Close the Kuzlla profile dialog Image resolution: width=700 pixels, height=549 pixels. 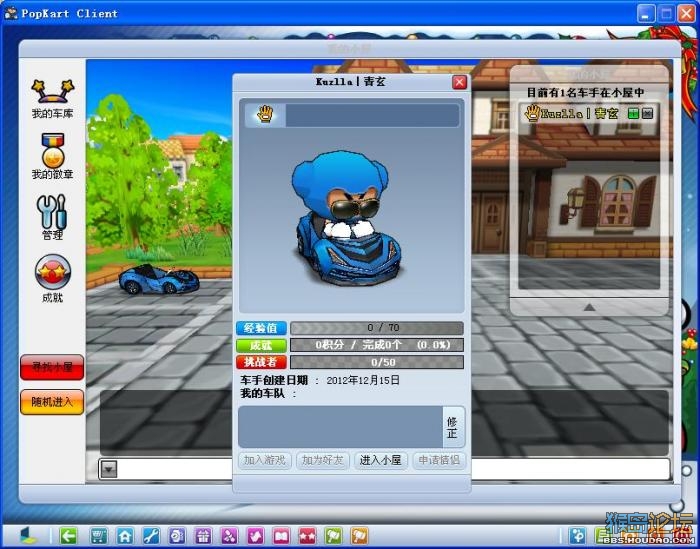point(459,82)
